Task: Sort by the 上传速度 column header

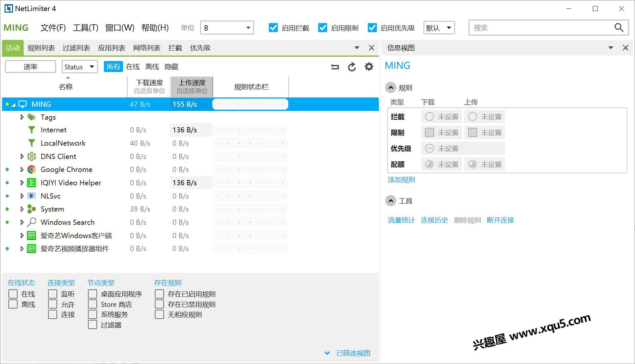Action: click(192, 87)
